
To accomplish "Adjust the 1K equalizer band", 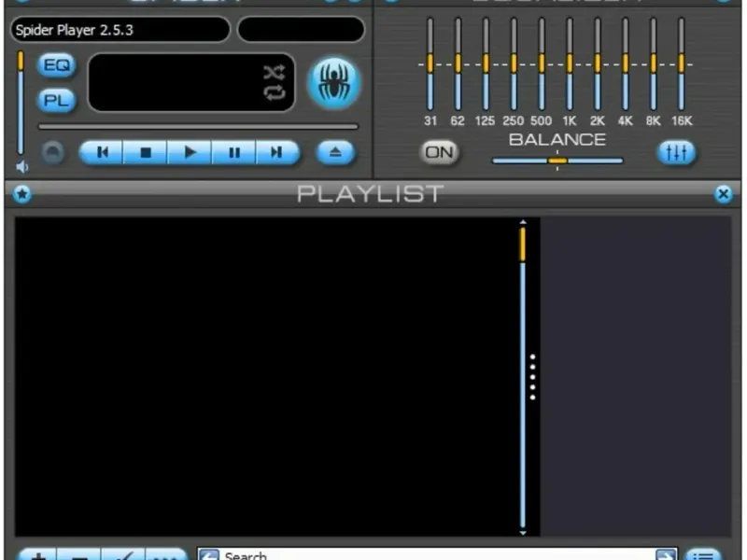I will (570, 64).
